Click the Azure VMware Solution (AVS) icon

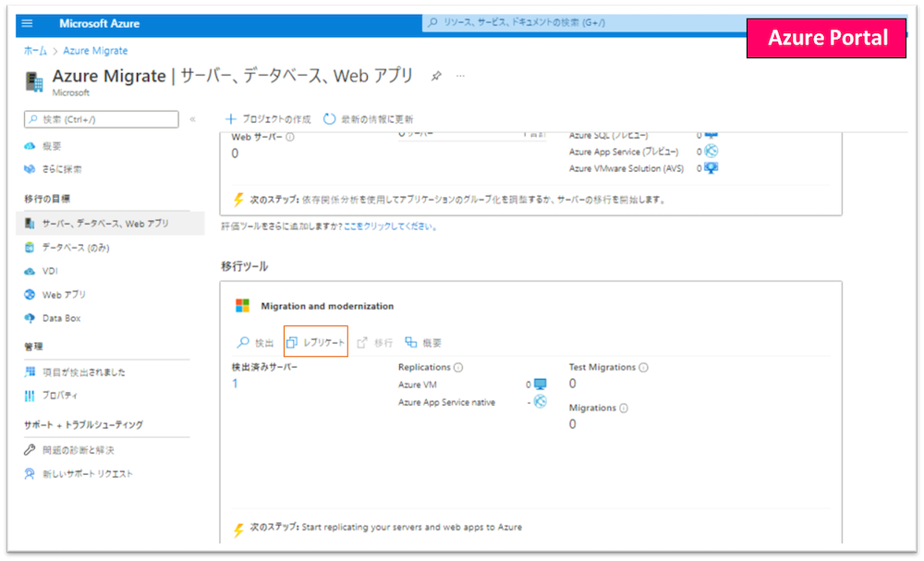point(711,168)
